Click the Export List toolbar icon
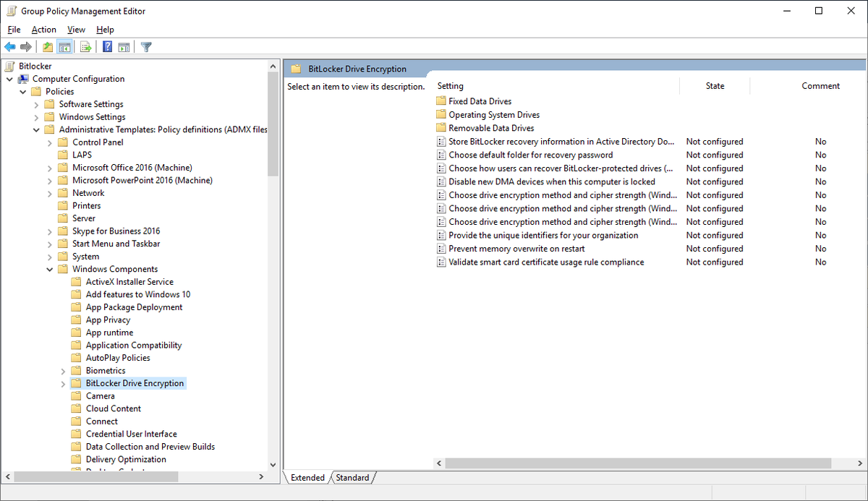868x501 pixels. click(85, 47)
